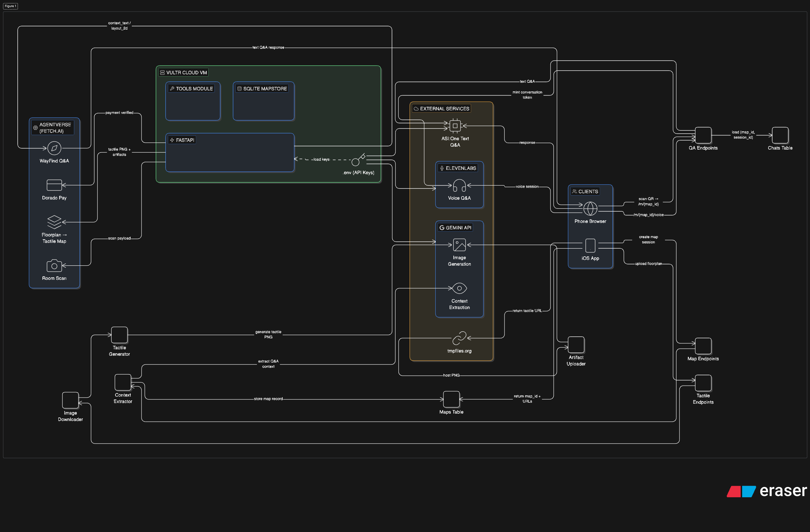Select the Context Extractor node box

click(123, 382)
